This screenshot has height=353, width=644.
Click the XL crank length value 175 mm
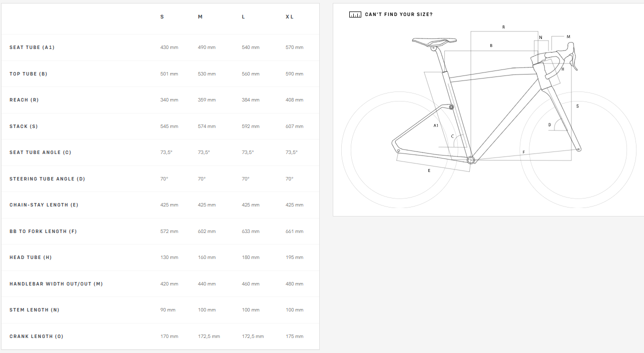pyautogui.click(x=294, y=336)
